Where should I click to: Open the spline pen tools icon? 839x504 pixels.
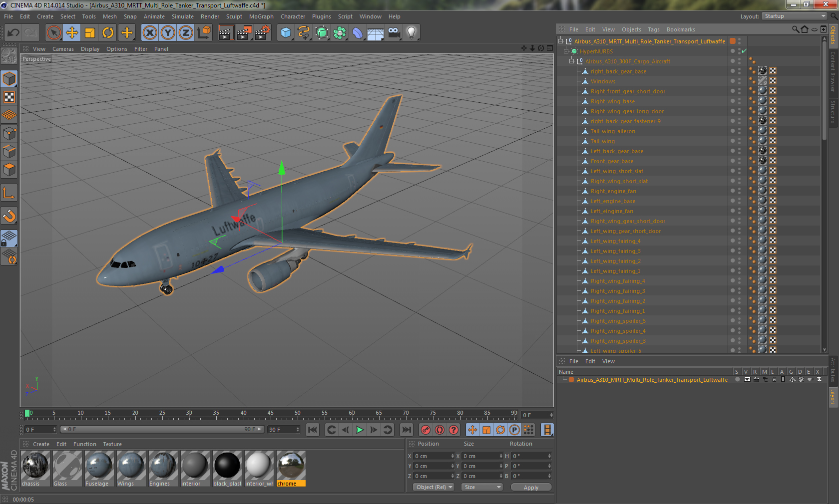click(304, 33)
